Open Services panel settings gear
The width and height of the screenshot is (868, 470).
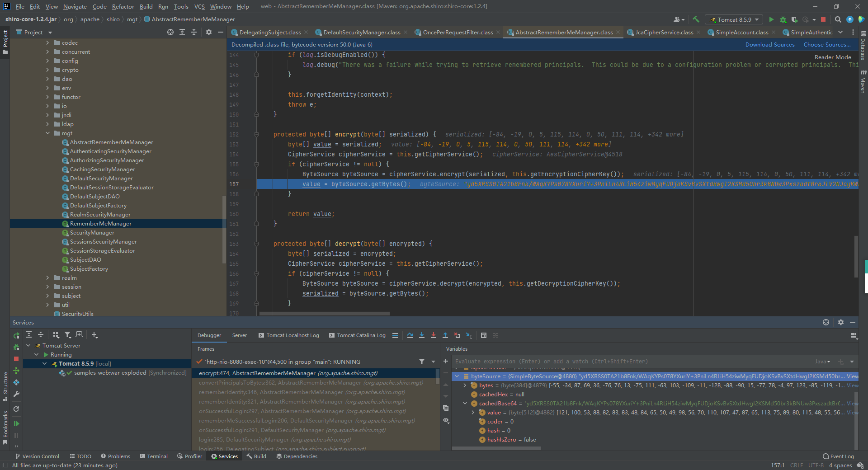[x=840, y=322]
